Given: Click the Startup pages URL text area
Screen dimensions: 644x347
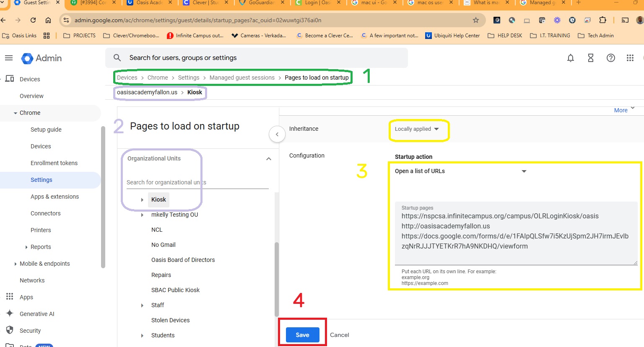Looking at the screenshot, I should 516,233.
